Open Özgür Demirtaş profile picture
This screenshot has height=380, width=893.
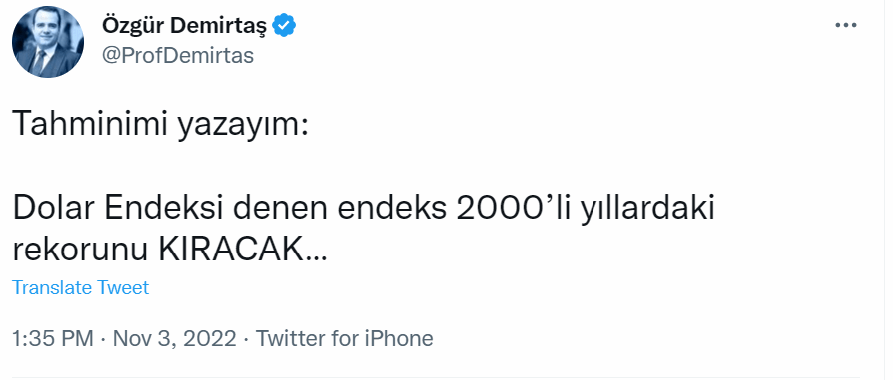(x=48, y=42)
